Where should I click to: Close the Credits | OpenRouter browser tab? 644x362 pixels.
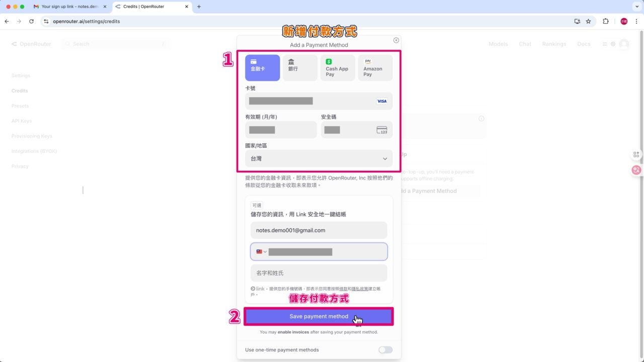pyautogui.click(x=187, y=7)
